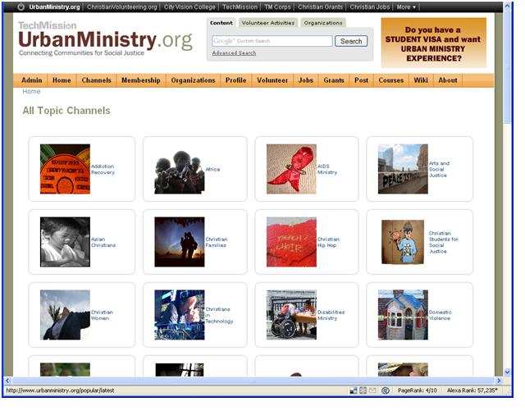Click the scroll left arrow
525x420 pixels.
coord(7,381)
